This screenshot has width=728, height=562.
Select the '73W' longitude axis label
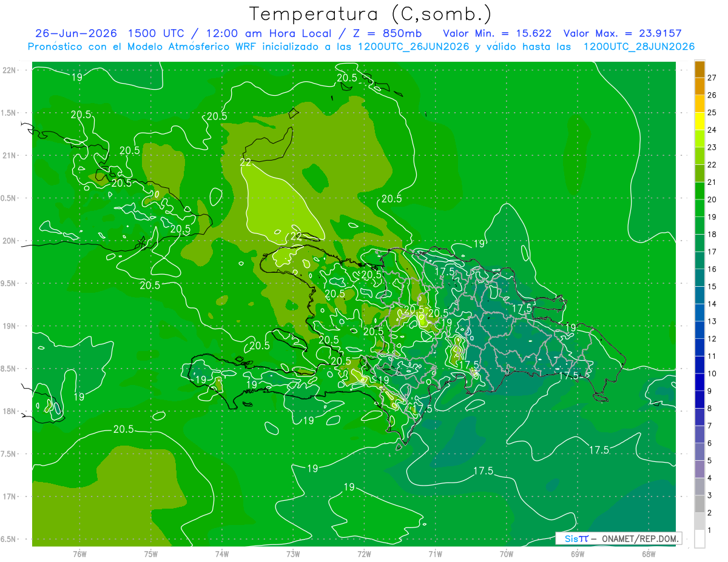coord(293,554)
